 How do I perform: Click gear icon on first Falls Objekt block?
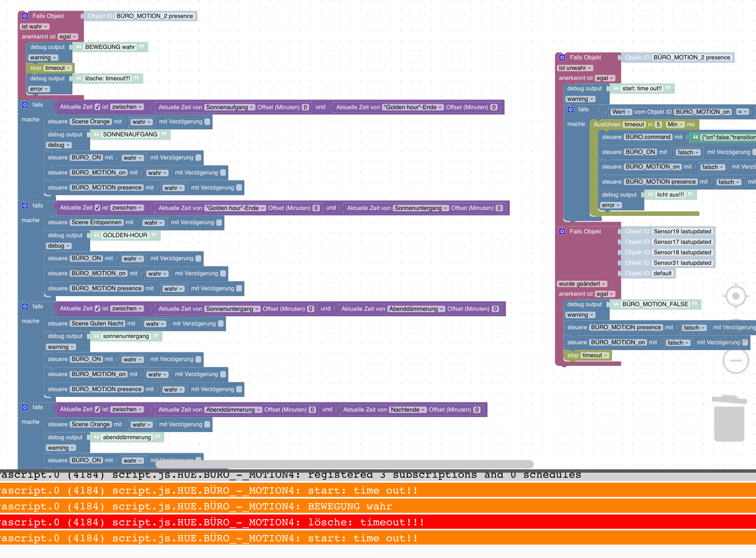point(25,16)
